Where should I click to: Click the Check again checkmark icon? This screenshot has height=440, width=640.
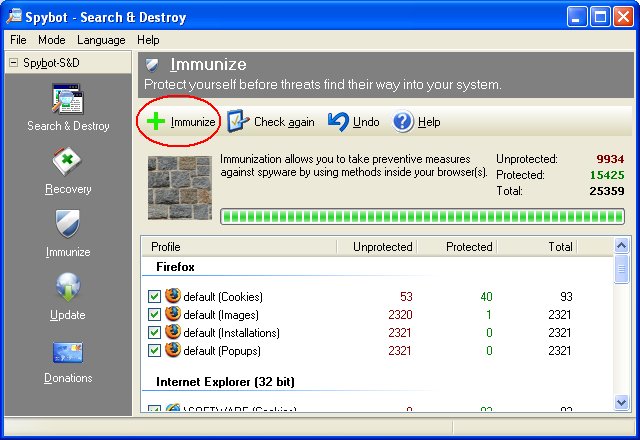[x=238, y=121]
